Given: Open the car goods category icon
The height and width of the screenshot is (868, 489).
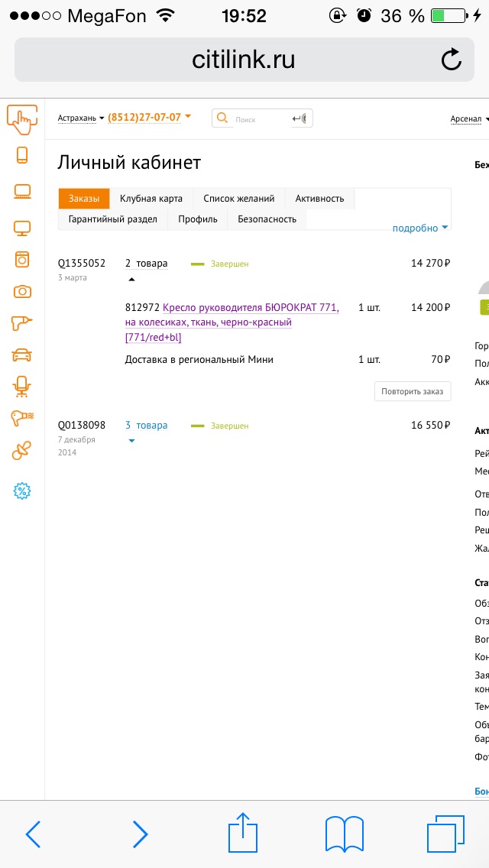Looking at the screenshot, I should pos(22,355).
